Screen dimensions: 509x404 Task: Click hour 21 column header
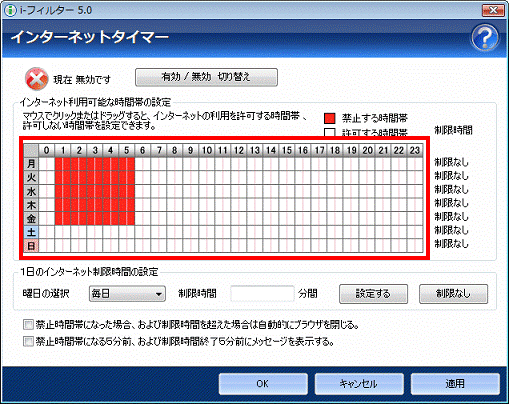coord(383,150)
